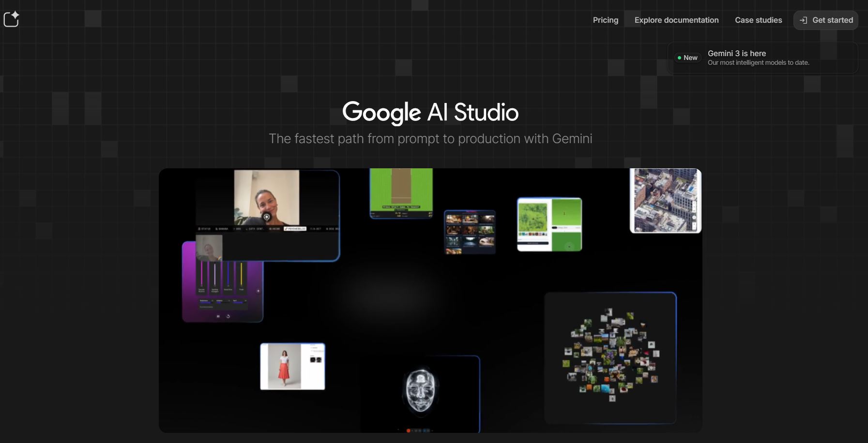Open the glowing 3D face mask demo
The height and width of the screenshot is (443, 868).
pyautogui.click(x=420, y=392)
